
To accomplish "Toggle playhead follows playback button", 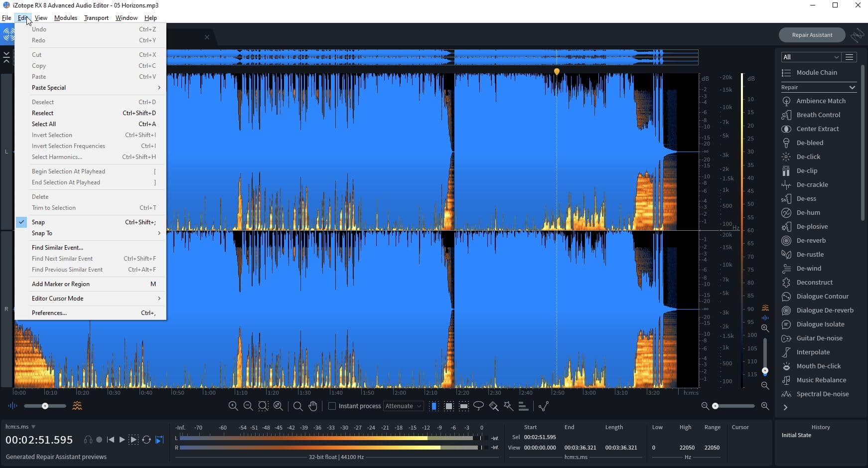I will [x=159, y=440].
